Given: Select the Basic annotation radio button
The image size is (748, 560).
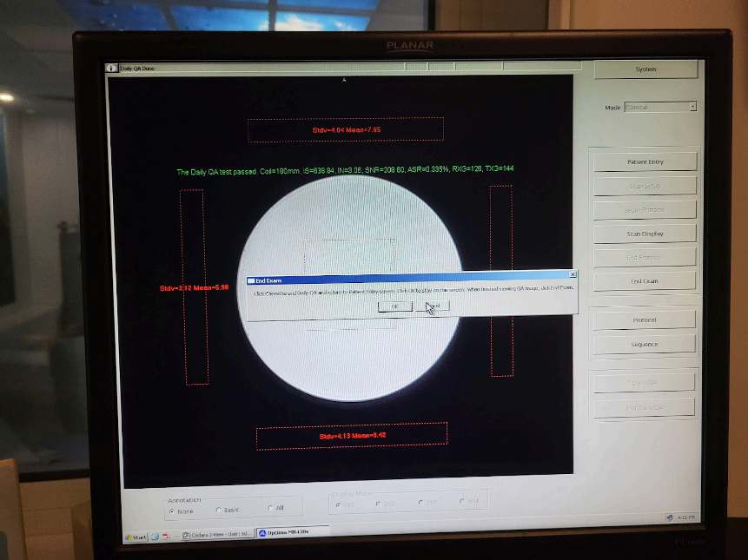Looking at the screenshot, I should (x=219, y=511).
